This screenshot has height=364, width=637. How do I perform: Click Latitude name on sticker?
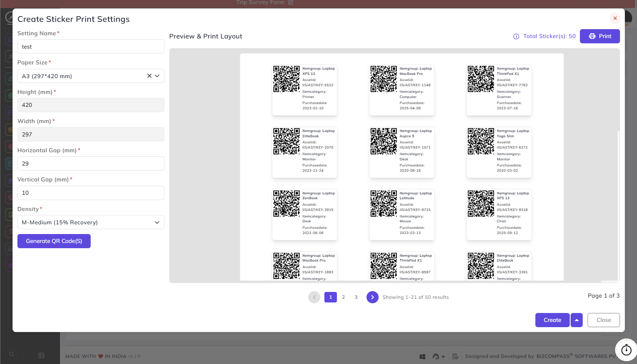[x=407, y=198]
